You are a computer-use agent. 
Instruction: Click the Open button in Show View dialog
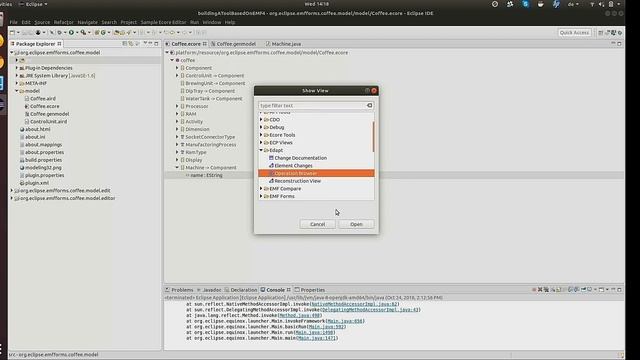tap(356, 224)
